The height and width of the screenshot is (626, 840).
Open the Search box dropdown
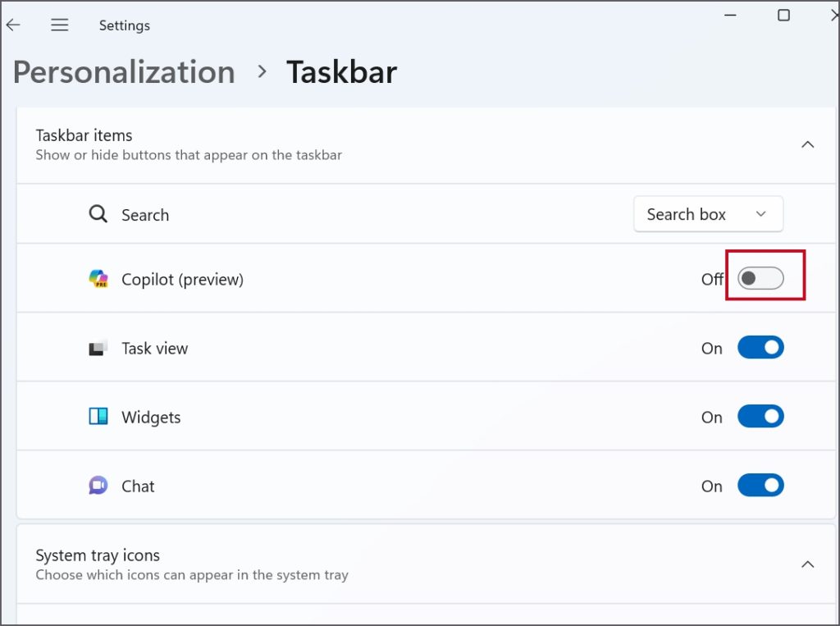(708, 214)
